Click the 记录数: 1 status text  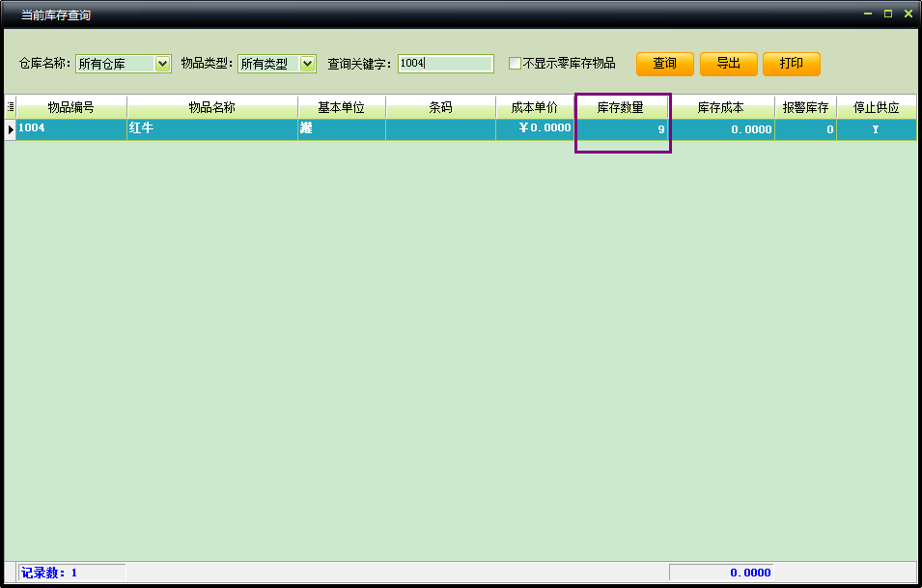tap(49, 573)
